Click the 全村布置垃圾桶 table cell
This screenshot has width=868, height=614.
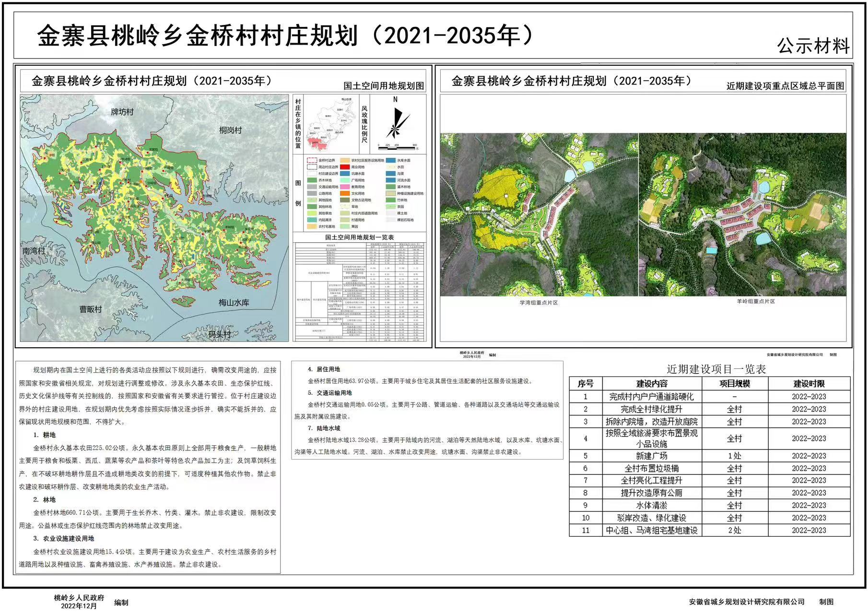click(x=652, y=468)
